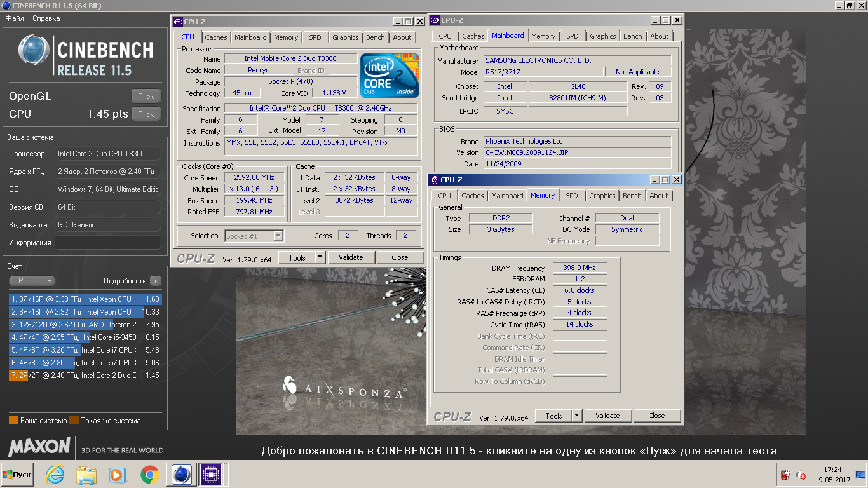This screenshot has height=488, width=868.
Task: Click the volume muted tray icon
Action: (802, 475)
